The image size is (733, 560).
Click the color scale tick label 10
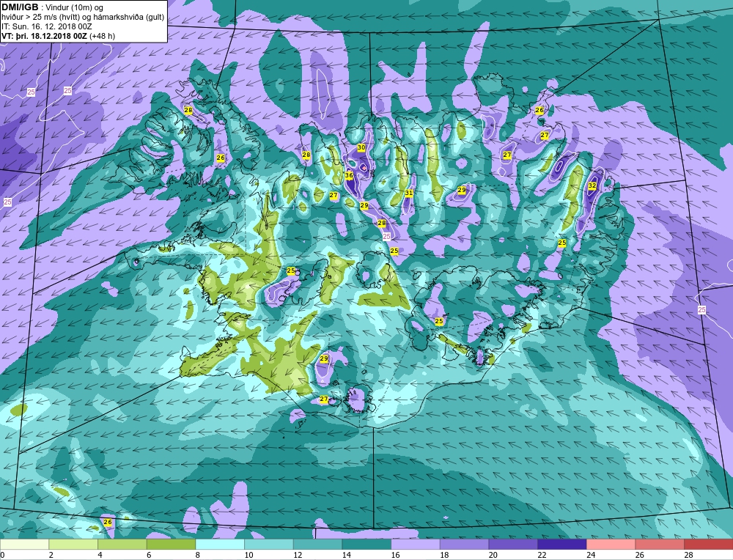pyautogui.click(x=248, y=555)
